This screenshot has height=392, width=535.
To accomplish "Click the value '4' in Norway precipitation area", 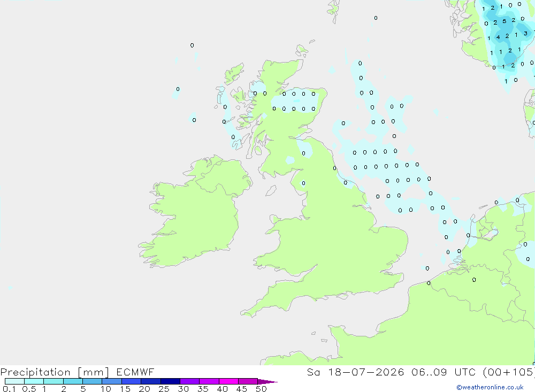I will click(498, 37).
